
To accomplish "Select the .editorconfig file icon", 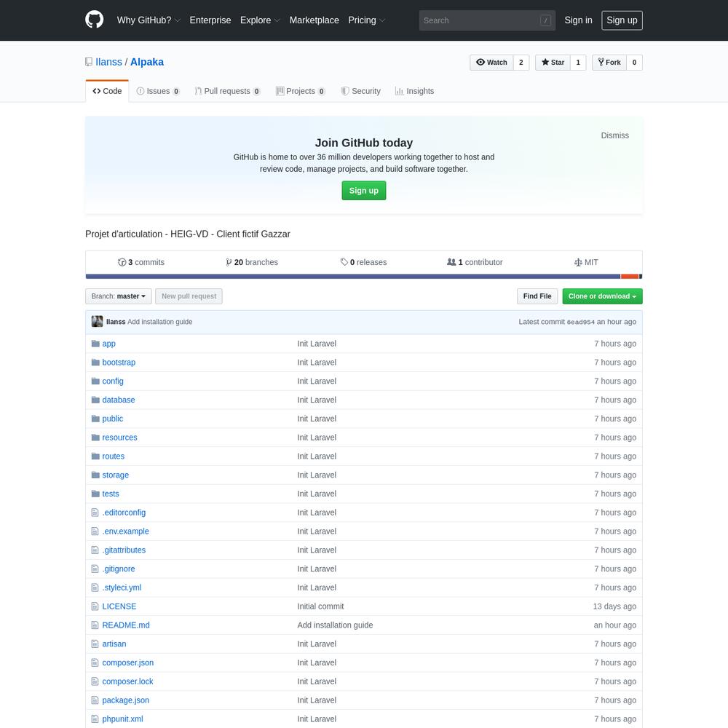I will pos(95,513).
